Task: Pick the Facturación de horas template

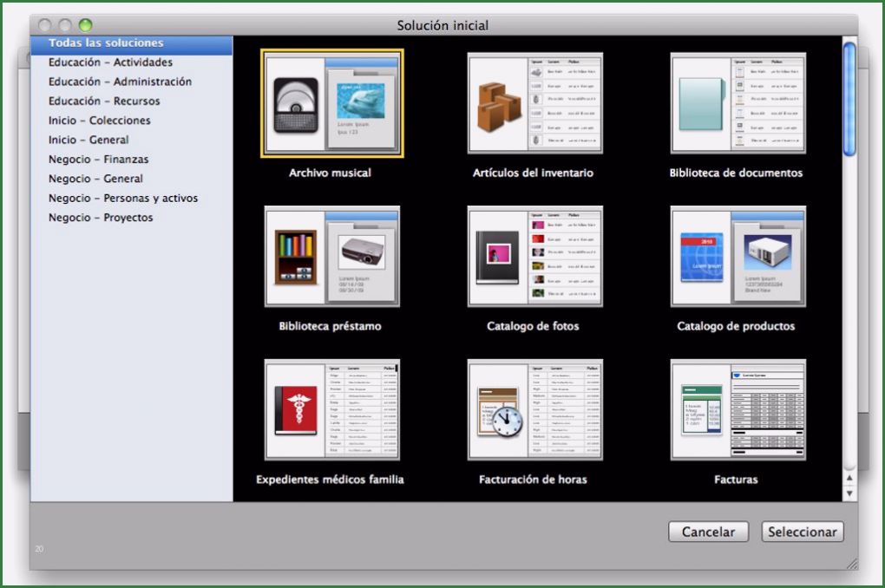Action: coord(534,409)
